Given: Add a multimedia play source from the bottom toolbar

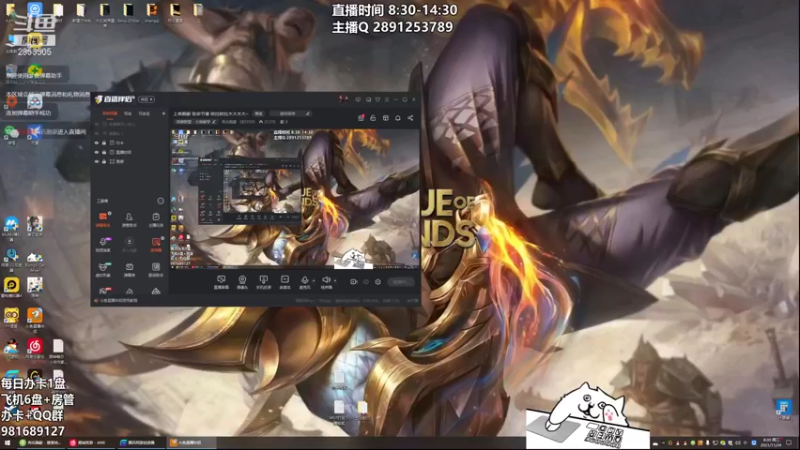Looking at the screenshot, I should 285,282.
